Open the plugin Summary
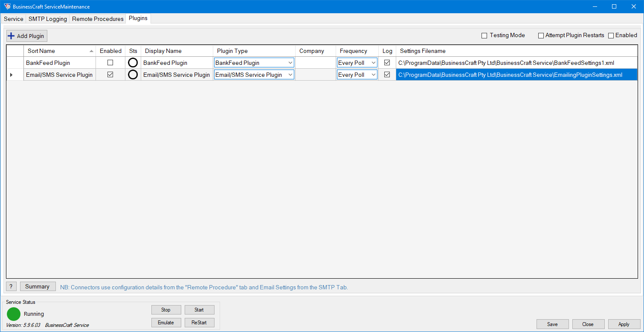 38,286
